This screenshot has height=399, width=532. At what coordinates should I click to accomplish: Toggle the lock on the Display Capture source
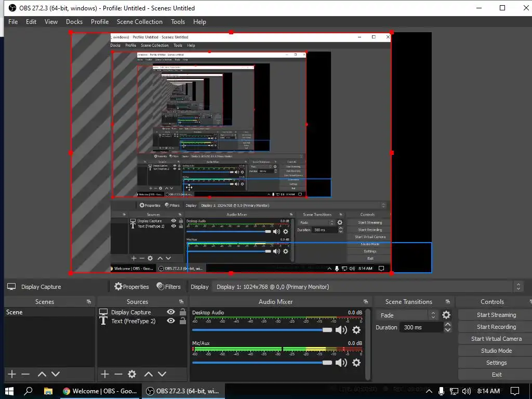(182, 312)
